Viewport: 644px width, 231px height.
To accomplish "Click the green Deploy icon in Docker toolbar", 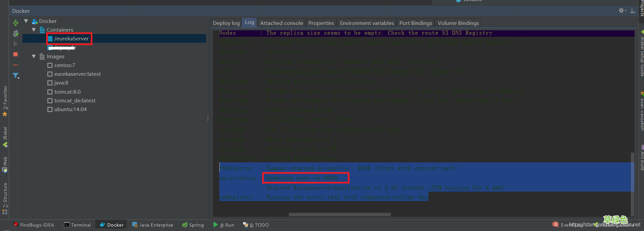I will (x=16, y=23).
